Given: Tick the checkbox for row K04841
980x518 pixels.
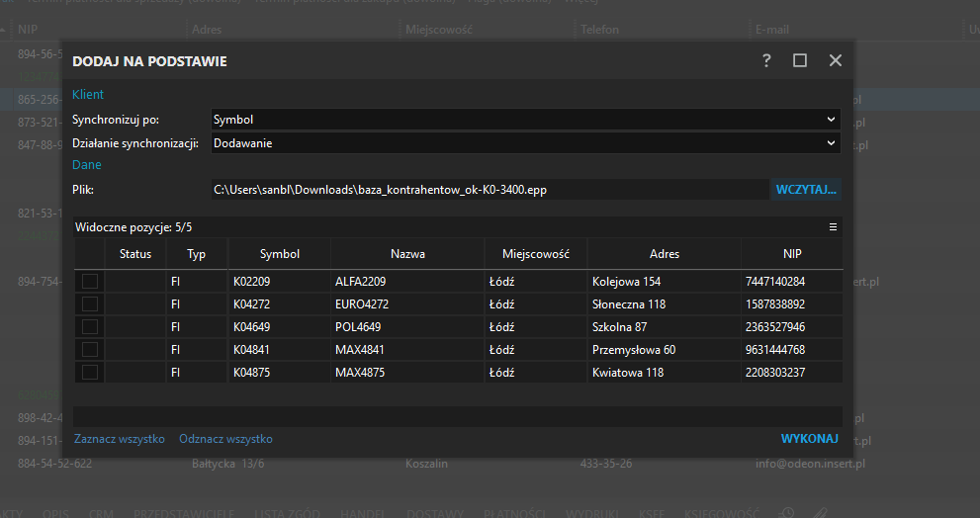Looking at the screenshot, I should pyautogui.click(x=90, y=349).
